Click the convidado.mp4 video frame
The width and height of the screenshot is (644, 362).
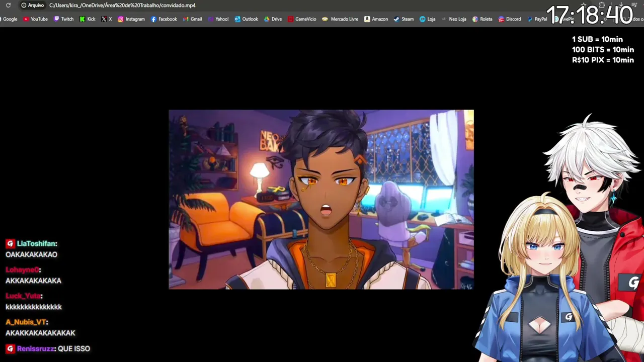(321, 200)
